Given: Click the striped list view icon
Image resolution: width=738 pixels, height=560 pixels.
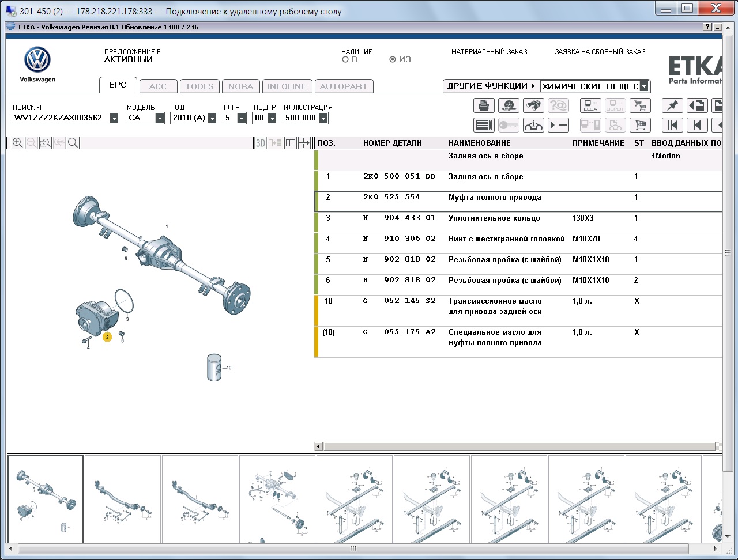Looking at the screenshot, I should 484,125.
